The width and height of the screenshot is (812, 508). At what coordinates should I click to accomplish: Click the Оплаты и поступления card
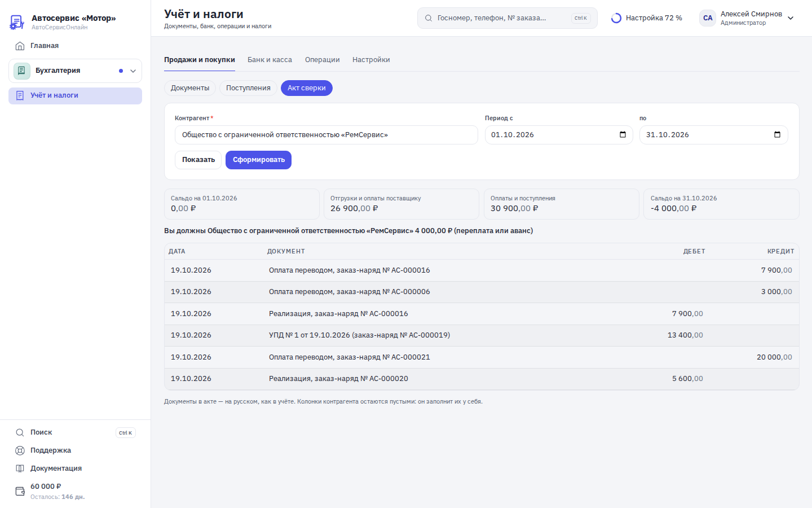point(562,204)
